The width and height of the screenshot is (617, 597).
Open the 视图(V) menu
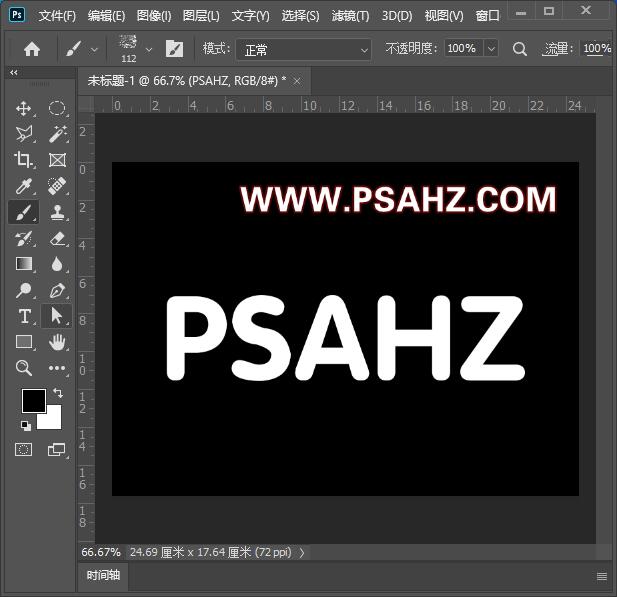444,16
